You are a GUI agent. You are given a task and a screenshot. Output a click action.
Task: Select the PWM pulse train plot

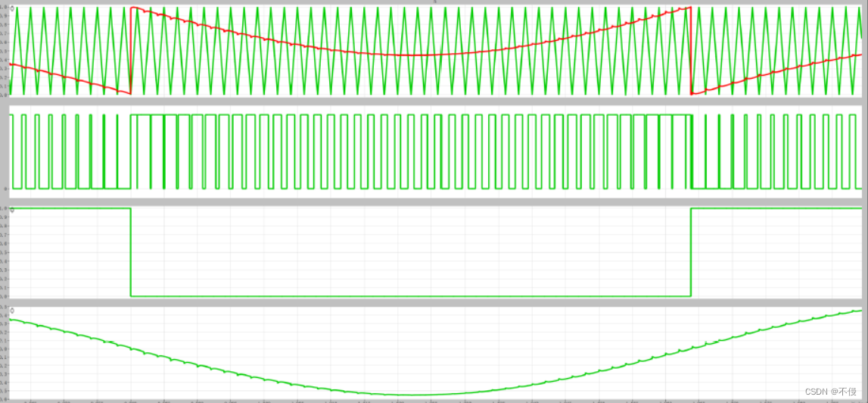[x=436, y=151]
